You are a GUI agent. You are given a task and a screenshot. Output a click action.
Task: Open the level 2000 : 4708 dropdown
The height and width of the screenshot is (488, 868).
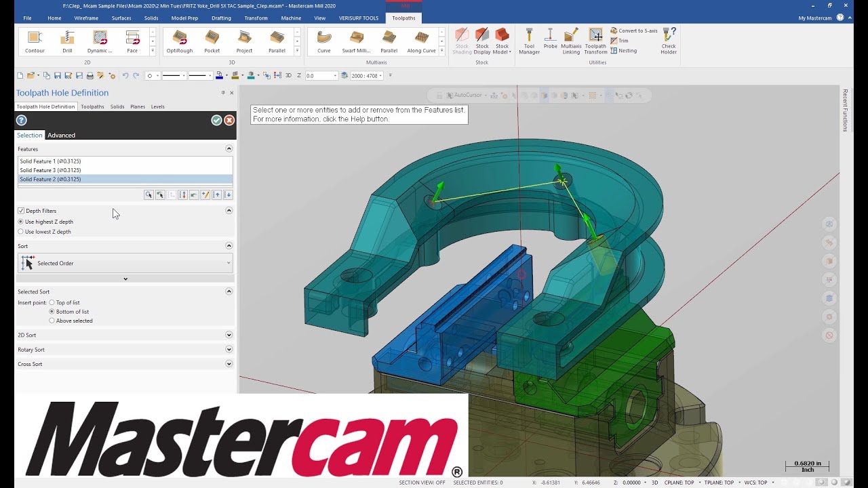click(x=381, y=76)
